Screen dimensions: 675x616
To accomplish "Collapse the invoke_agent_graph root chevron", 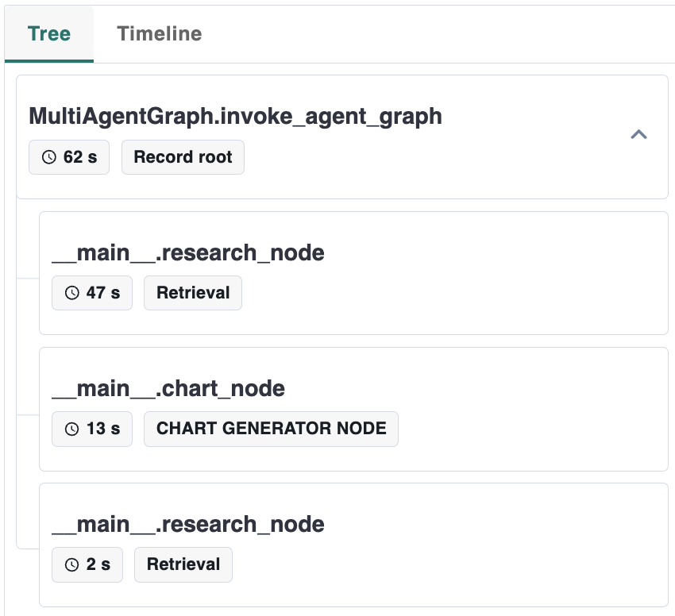I will pyautogui.click(x=638, y=134).
